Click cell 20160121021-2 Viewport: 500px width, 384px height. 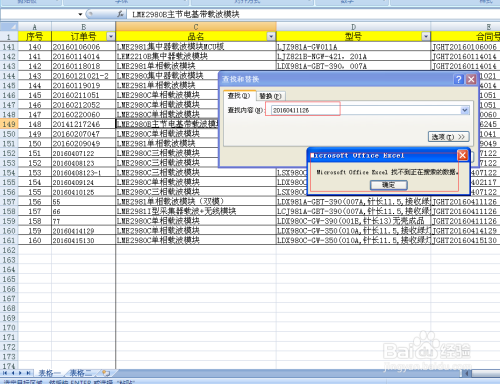coord(84,76)
